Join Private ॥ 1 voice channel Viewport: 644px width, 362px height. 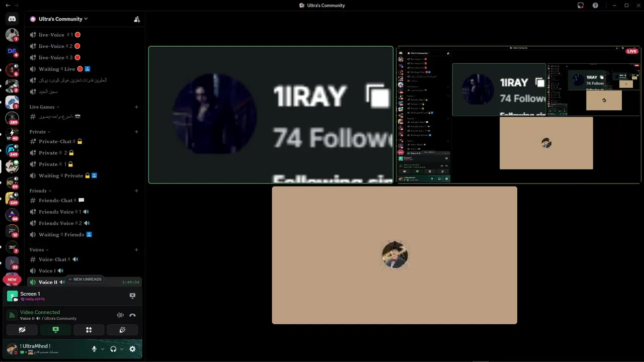point(84,164)
